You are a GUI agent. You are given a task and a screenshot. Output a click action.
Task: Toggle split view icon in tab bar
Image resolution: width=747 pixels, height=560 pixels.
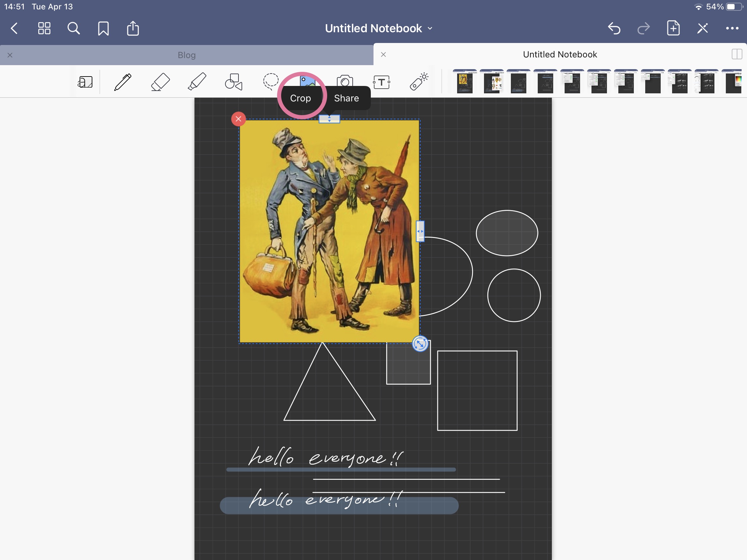736,54
